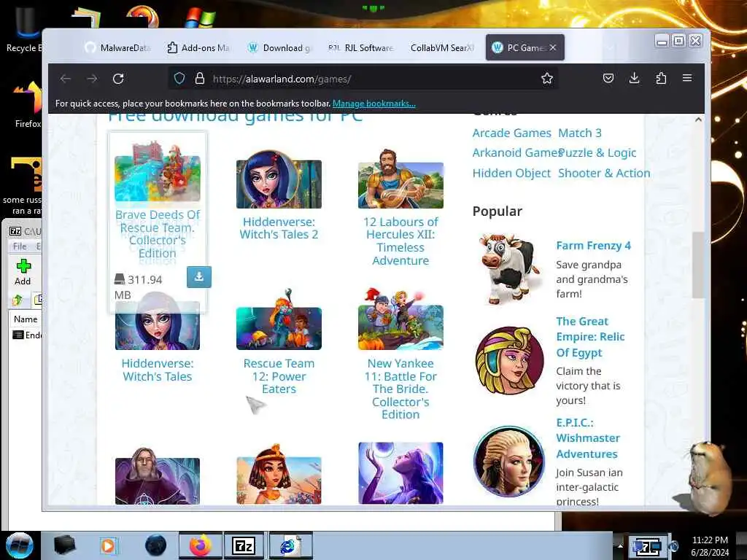This screenshot has width=747, height=560.
Task: Click Add button in 7-Zip window
Action: [x=23, y=273]
